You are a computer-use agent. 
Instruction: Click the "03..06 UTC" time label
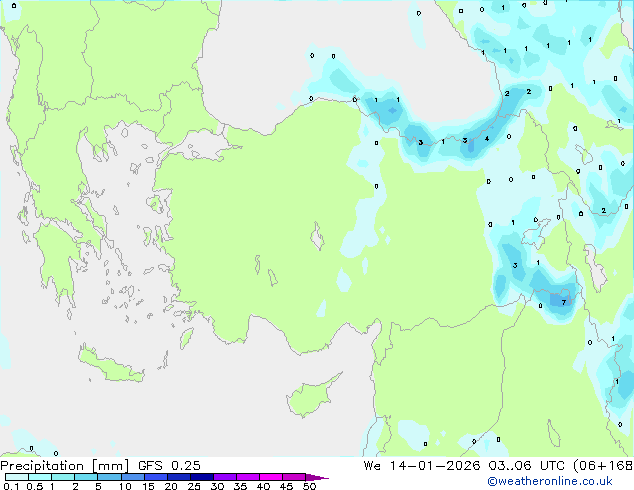click(x=526, y=466)
